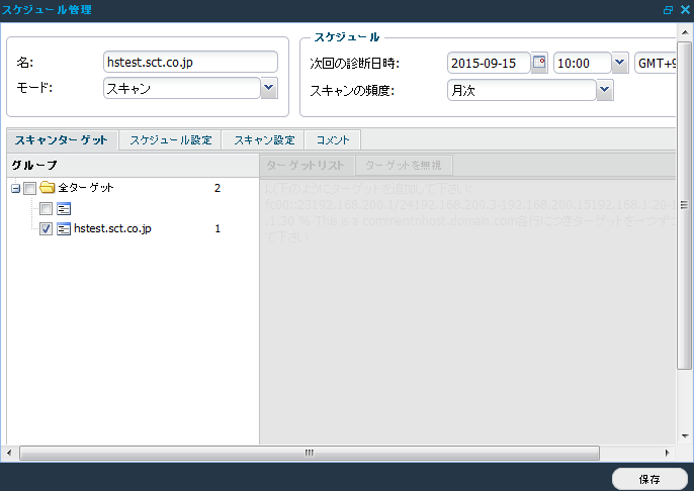
Task: Restore the schedule management window size
Action: click(668, 10)
